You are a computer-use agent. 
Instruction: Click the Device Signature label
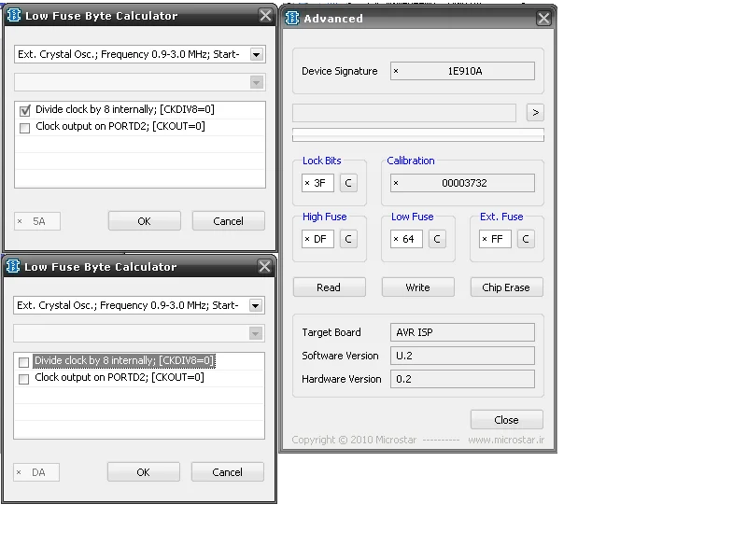(x=339, y=71)
